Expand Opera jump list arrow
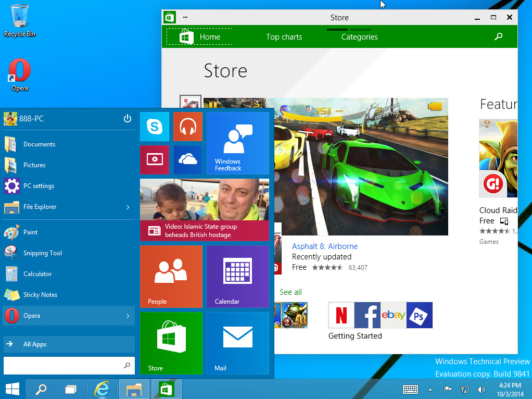 [x=128, y=316]
